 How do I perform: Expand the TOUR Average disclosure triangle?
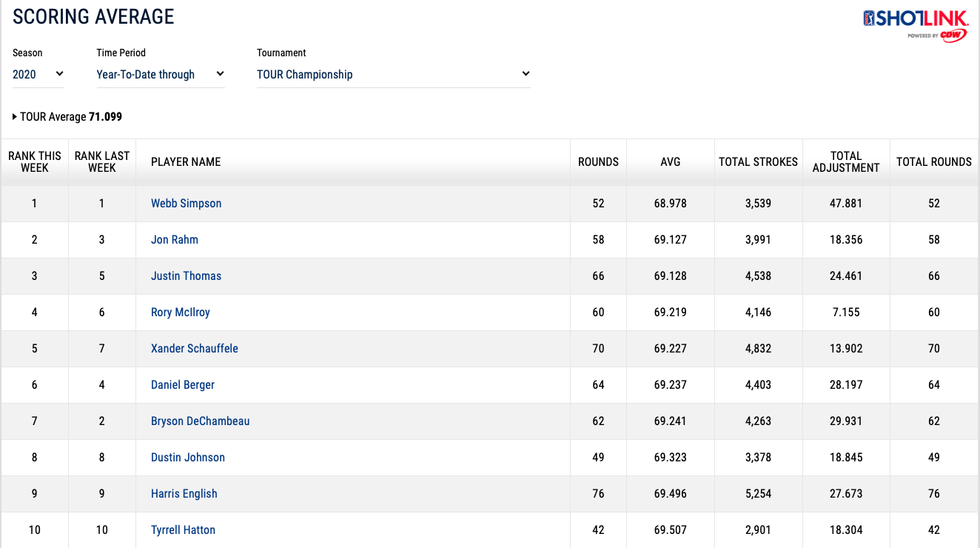click(15, 117)
